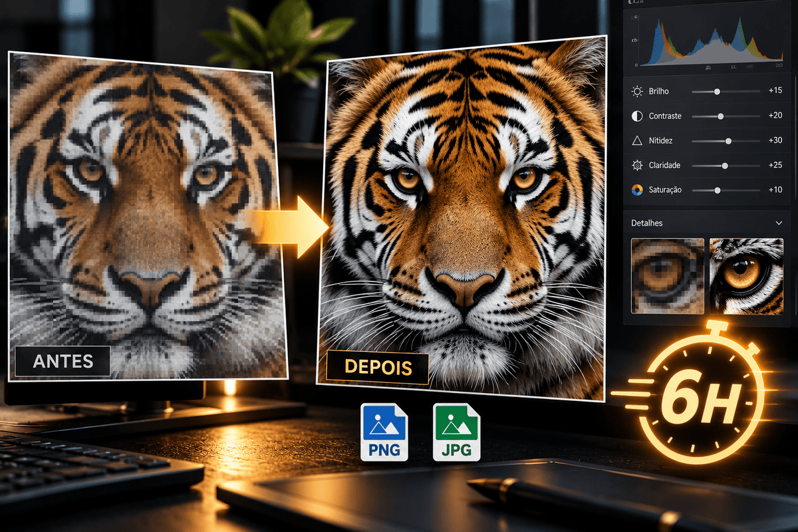Image resolution: width=798 pixels, height=532 pixels.
Task: Open the pixelated eye detail thumbnail
Action: (x=667, y=276)
